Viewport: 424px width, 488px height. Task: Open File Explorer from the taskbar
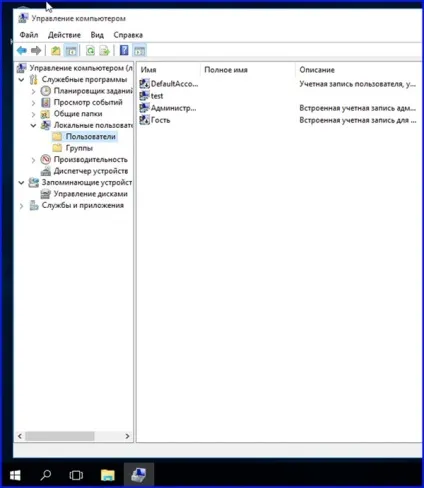click(108, 475)
